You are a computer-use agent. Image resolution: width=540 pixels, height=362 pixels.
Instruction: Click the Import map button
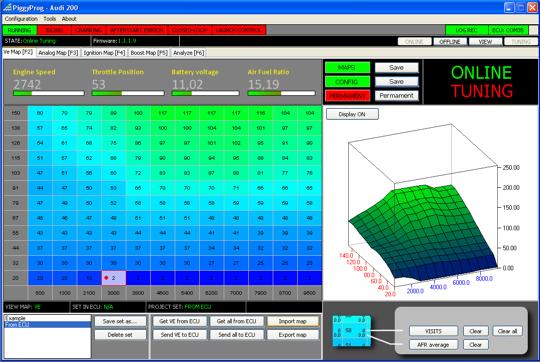293,321
